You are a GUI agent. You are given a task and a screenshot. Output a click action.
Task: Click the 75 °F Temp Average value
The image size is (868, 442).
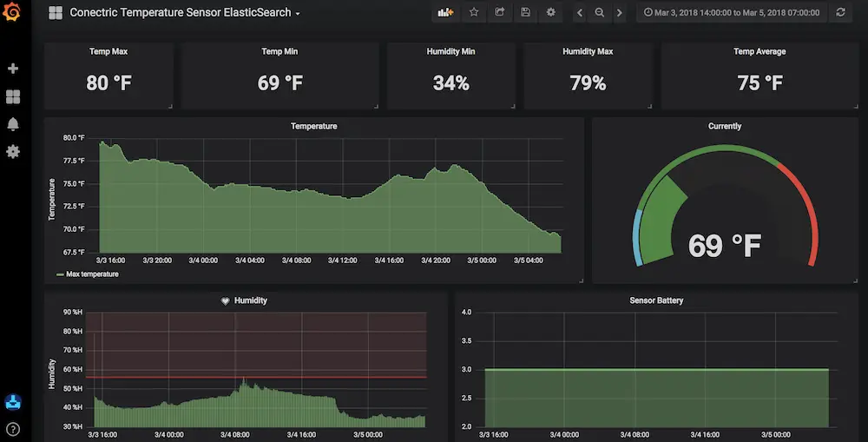tap(759, 83)
